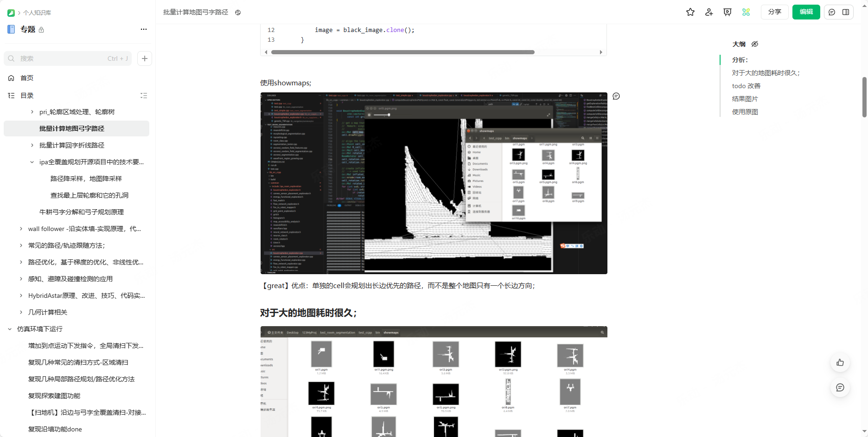Open 复现沿墙功能done page

(55, 429)
